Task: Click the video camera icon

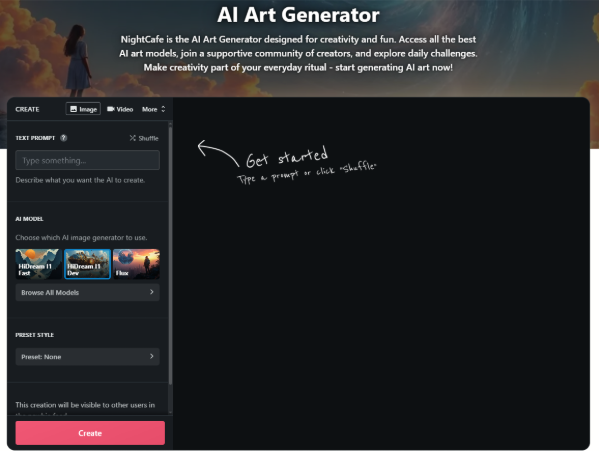Action: (x=111, y=109)
